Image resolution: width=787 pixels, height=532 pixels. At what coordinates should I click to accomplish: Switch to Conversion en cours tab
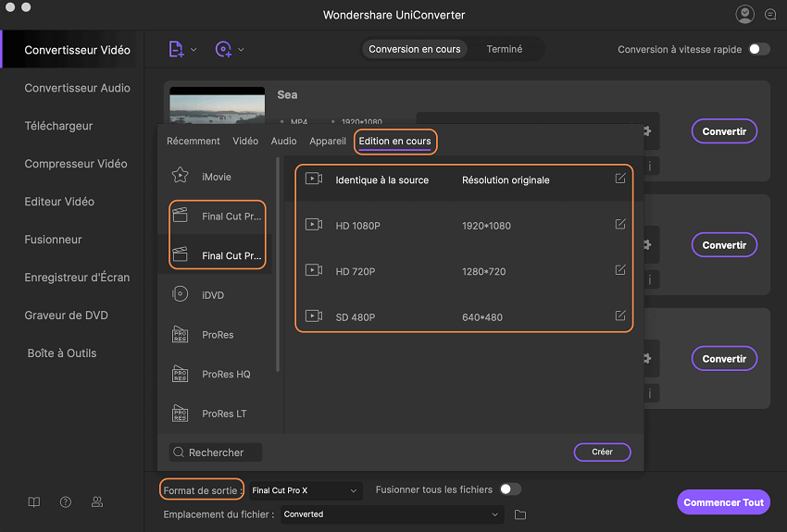tap(415, 49)
